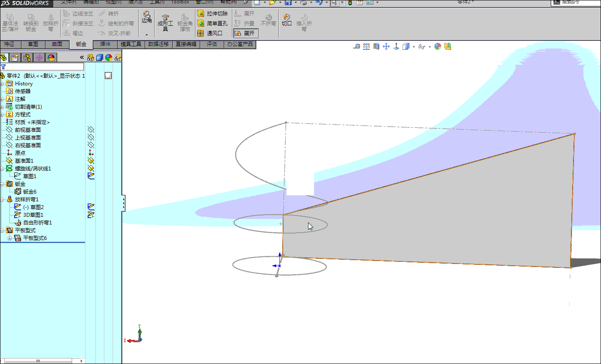The height and width of the screenshot is (364, 601).
Task: Expand the History tree node
Action: pos(2,84)
